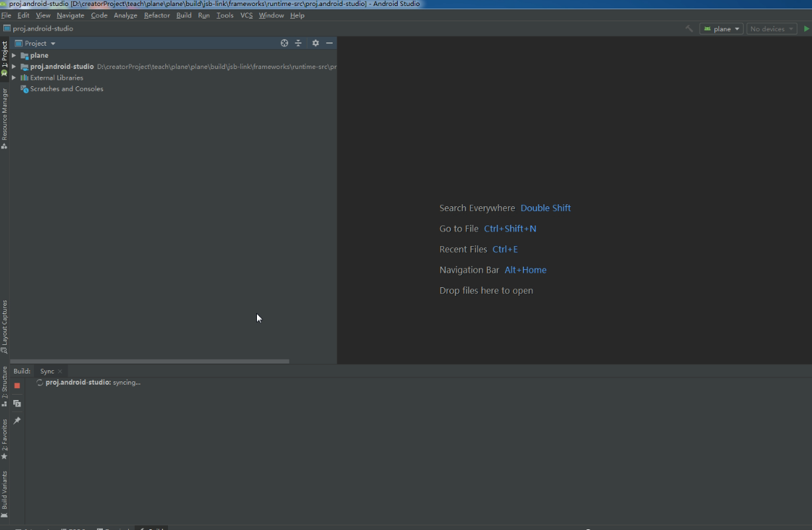Open the Refactor menu
This screenshot has width=812, height=530.
157,15
